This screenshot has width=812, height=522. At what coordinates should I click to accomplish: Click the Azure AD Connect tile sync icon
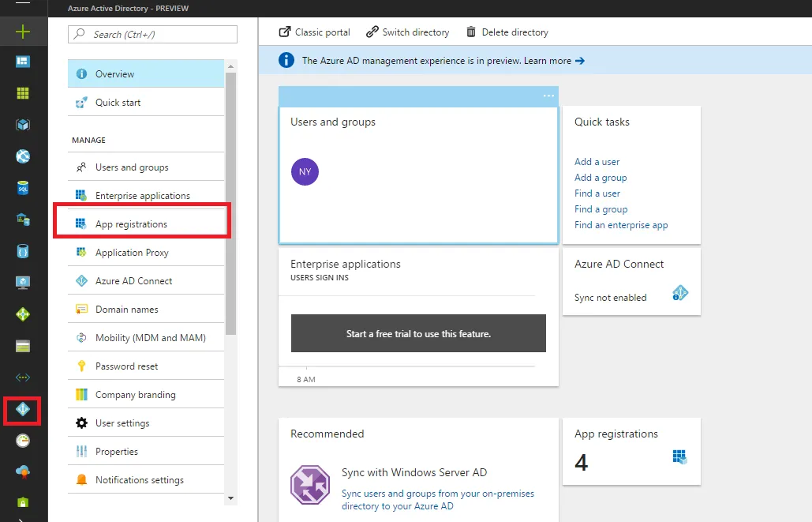tap(680, 293)
